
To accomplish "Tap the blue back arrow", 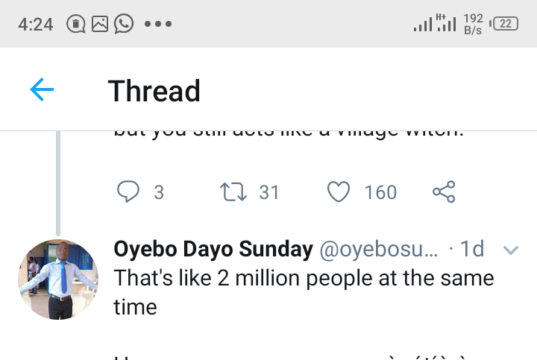I will [42, 90].
